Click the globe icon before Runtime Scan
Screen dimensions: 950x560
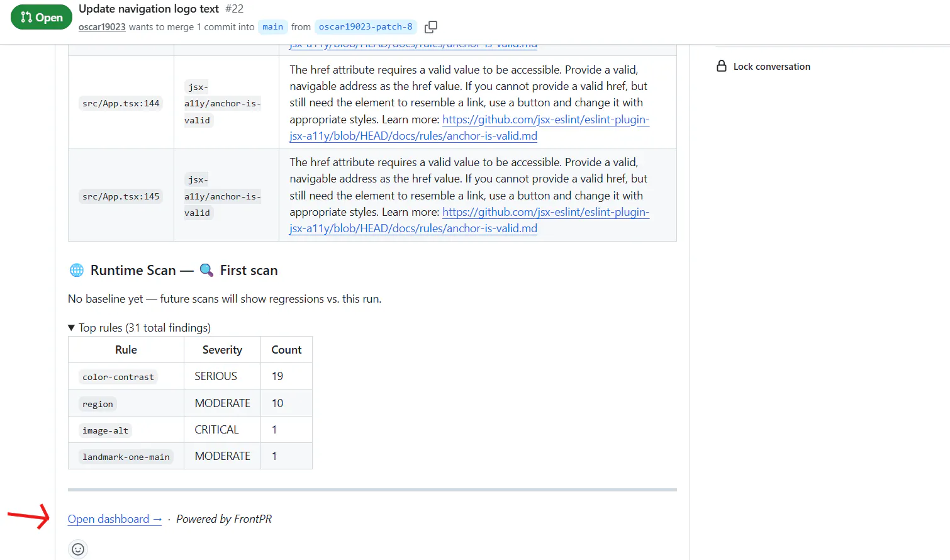click(x=77, y=271)
